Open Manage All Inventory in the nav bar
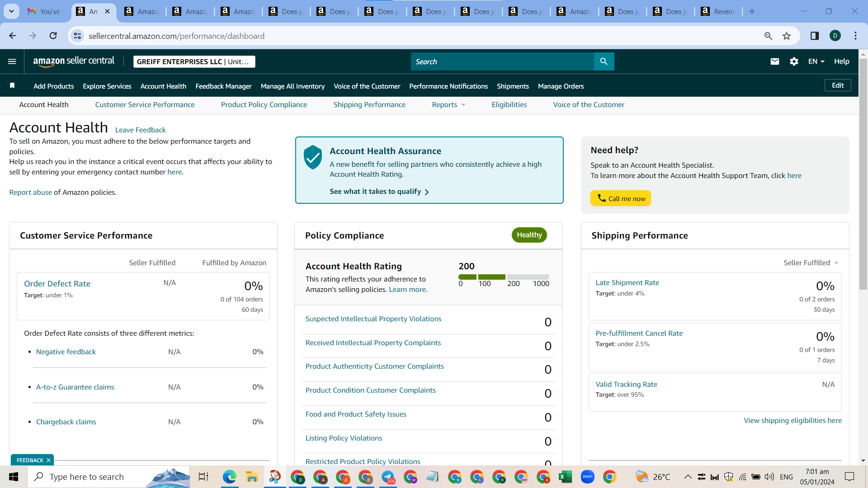Viewport: 868px width, 488px height. tap(292, 86)
